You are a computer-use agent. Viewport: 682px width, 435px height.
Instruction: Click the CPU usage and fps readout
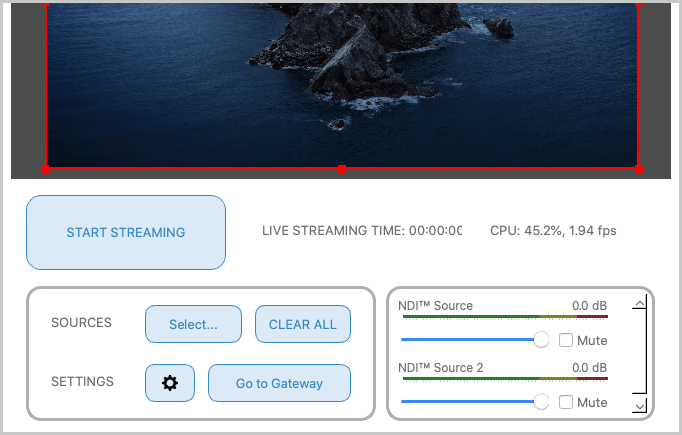click(x=553, y=231)
